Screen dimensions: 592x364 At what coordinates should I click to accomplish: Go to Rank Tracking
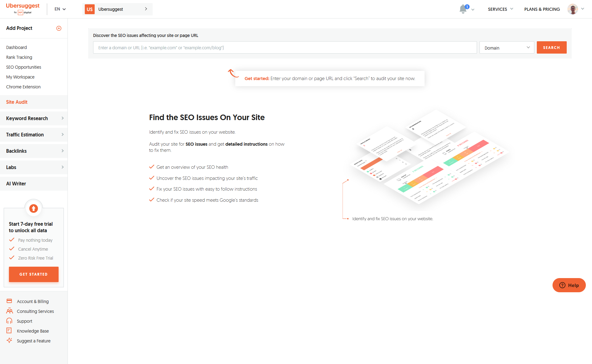(19, 57)
